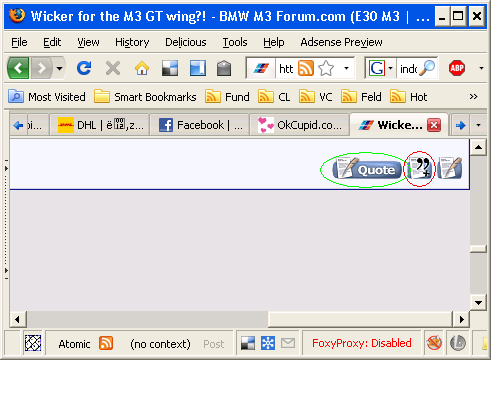
Task: Open the Edit menu
Action: click(52, 42)
